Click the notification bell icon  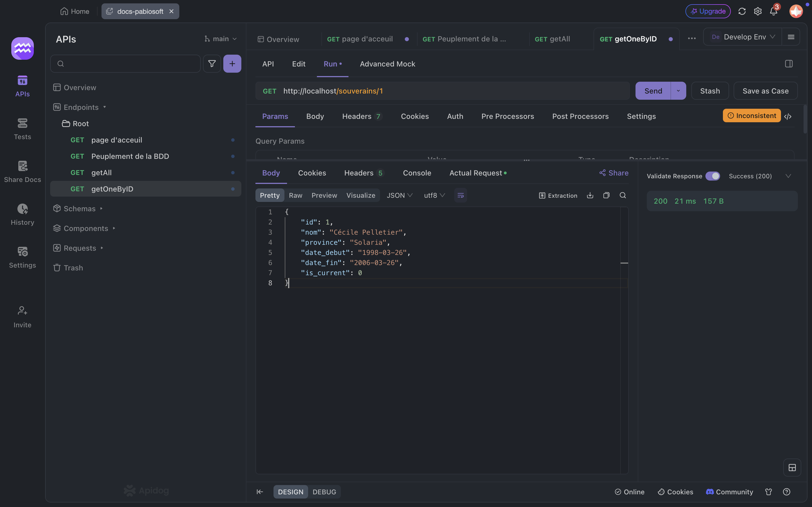coord(773,11)
